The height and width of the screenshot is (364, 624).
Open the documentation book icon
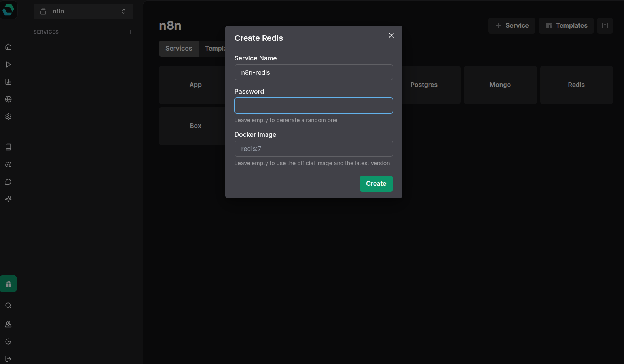pos(8,147)
